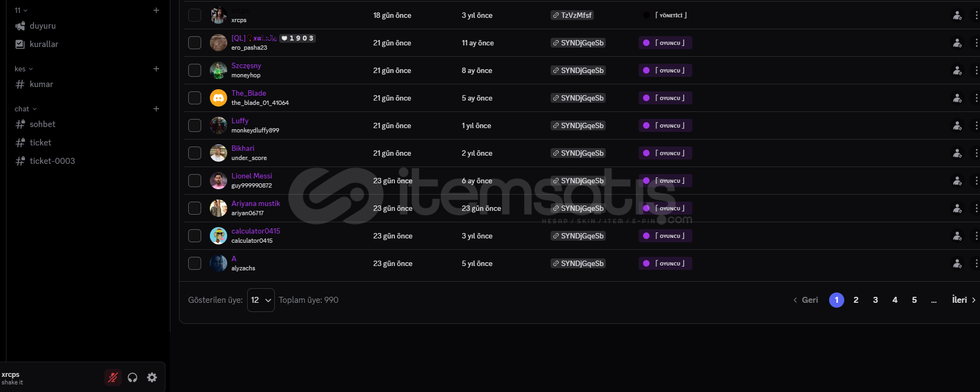Image resolution: width=980 pixels, height=392 pixels.
Task: Open member profile icon for Szczęsny row
Action: point(957,70)
